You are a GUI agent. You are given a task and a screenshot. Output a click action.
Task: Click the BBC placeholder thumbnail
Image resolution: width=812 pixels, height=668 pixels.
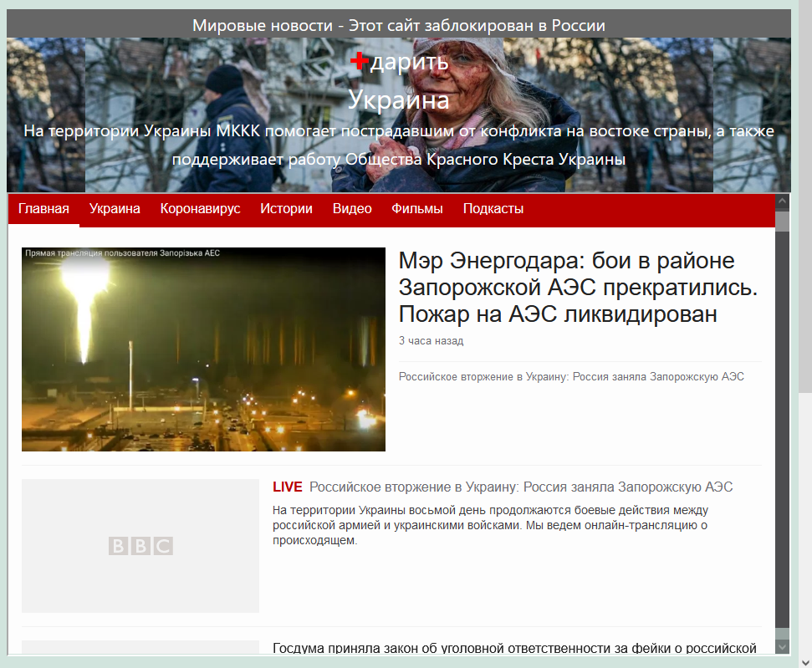tap(140, 546)
